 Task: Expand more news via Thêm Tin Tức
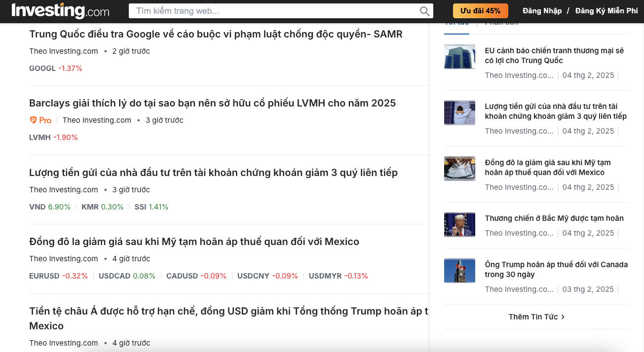pos(536,317)
